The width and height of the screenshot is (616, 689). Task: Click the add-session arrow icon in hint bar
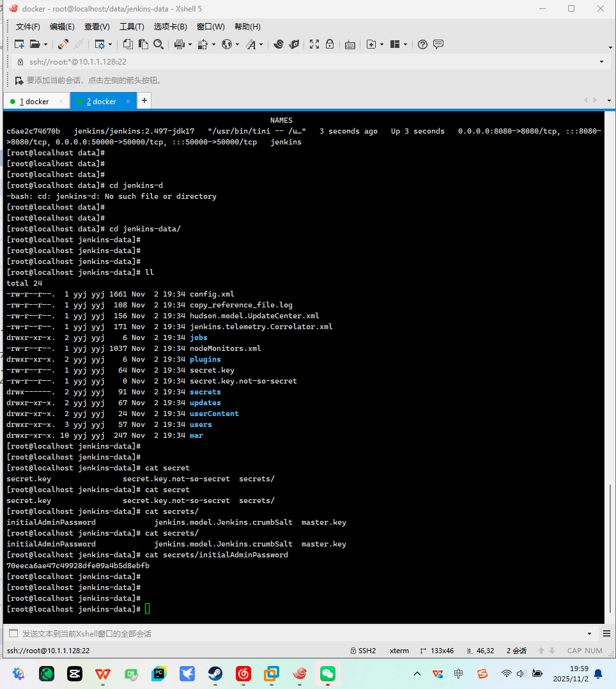tap(19, 81)
